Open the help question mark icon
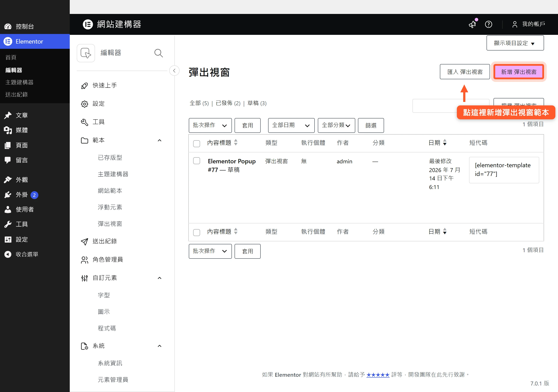 tap(488, 24)
